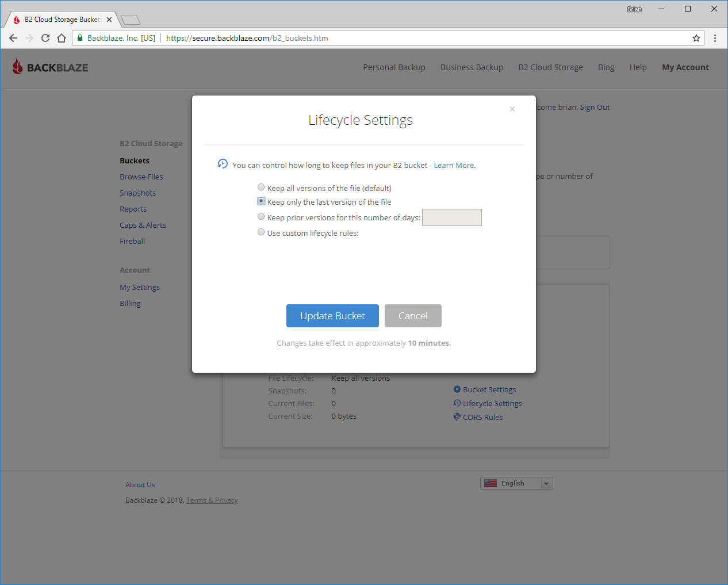Viewport: 728px width, 585px height.
Task: Select Keep only the last version option
Action: [261, 201]
